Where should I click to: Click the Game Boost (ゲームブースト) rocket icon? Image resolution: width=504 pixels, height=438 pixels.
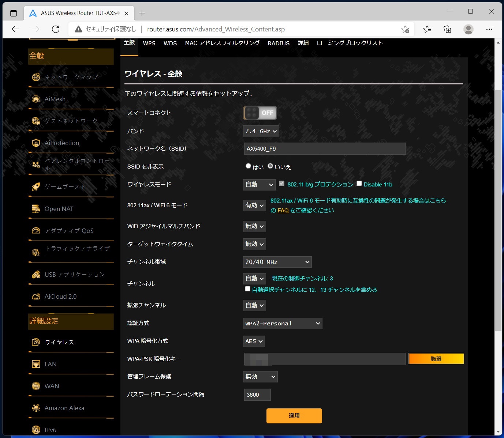(36, 187)
